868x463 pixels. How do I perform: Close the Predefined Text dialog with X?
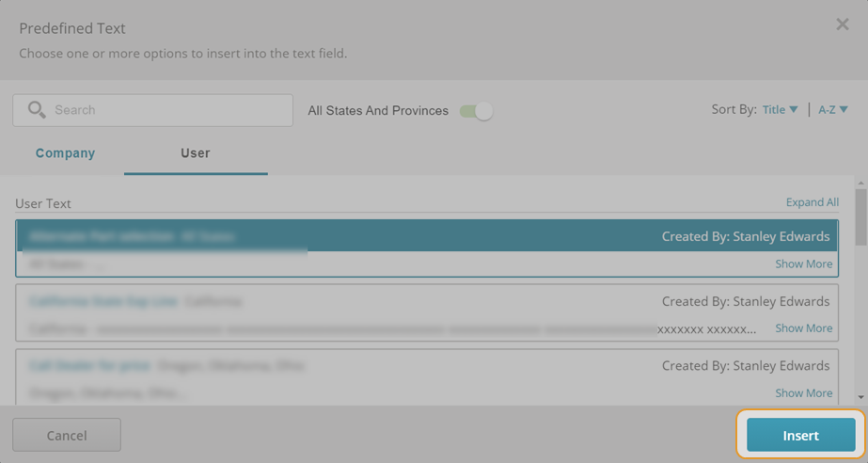click(x=842, y=24)
